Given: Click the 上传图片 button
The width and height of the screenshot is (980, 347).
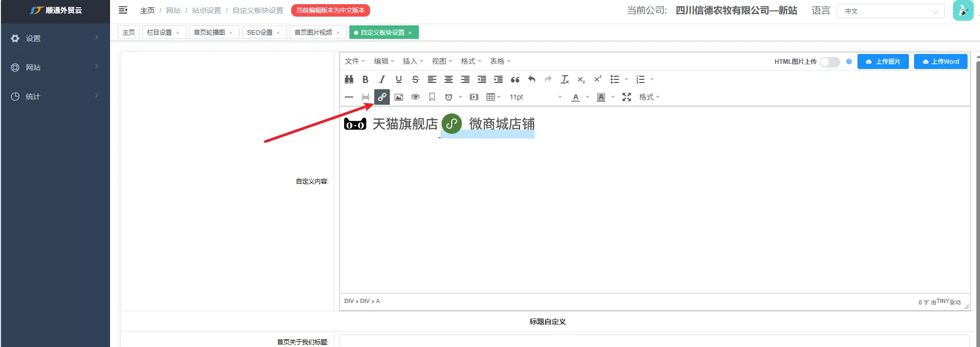Looking at the screenshot, I should point(883,62).
